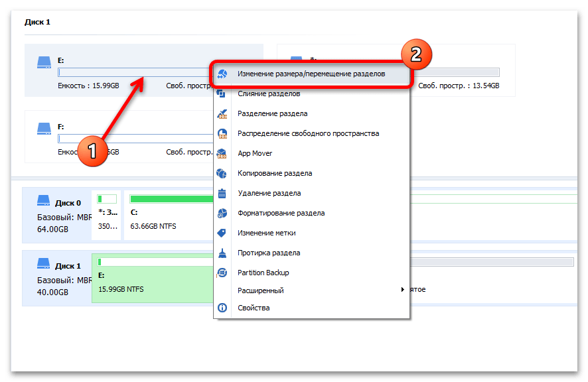Click the F: partition usage bar
588x382 pixels.
tap(136, 139)
